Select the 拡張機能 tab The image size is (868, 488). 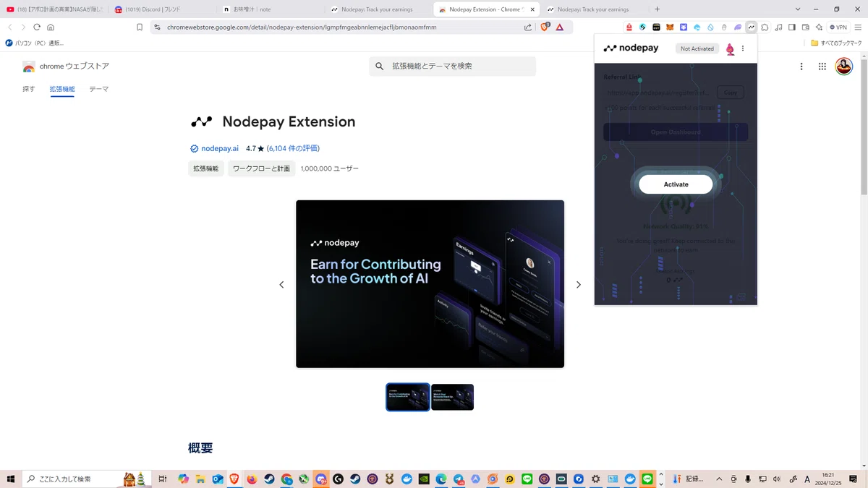[x=62, y=89]
